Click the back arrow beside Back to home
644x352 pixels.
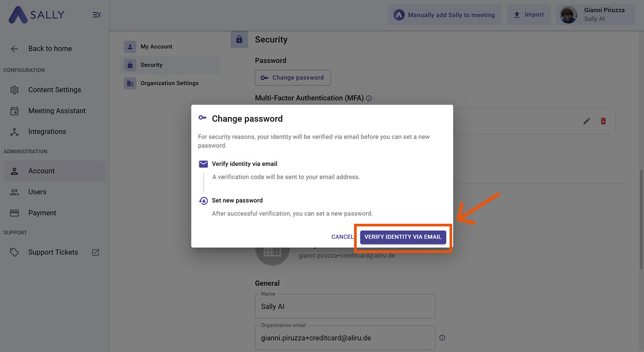(x=14, y=49)
